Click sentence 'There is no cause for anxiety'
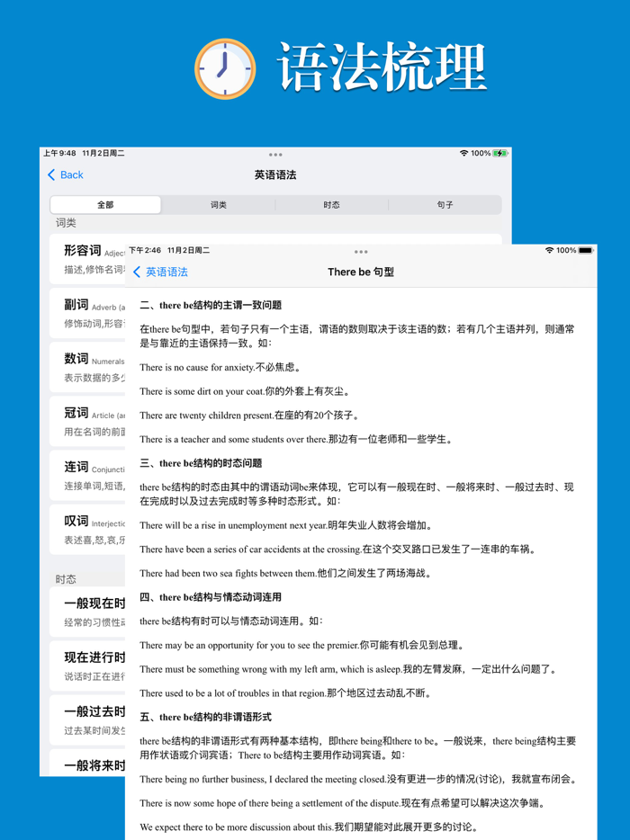630x840 pixels. 220,368
